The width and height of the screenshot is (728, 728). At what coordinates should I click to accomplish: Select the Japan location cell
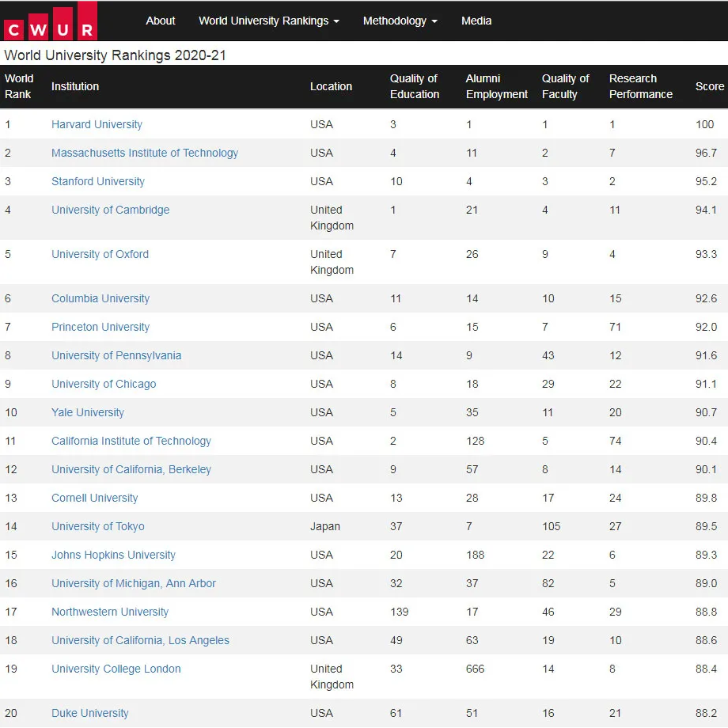[x=325, y=526]
